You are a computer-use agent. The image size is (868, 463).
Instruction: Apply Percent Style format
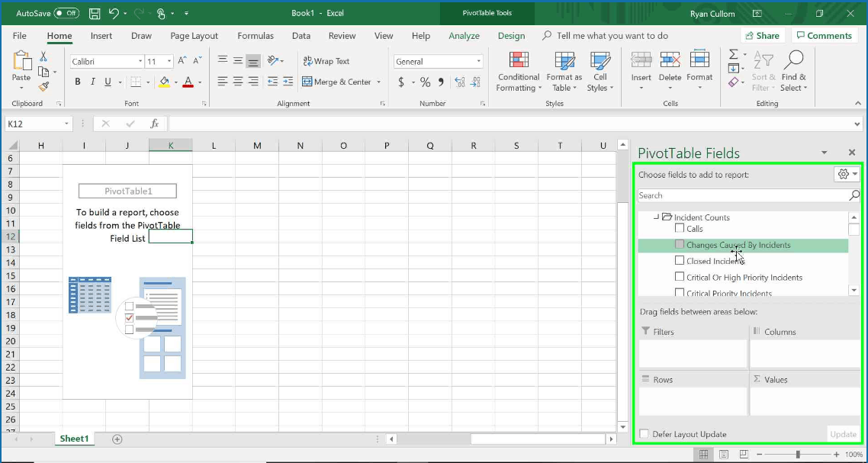pos(425,82)
